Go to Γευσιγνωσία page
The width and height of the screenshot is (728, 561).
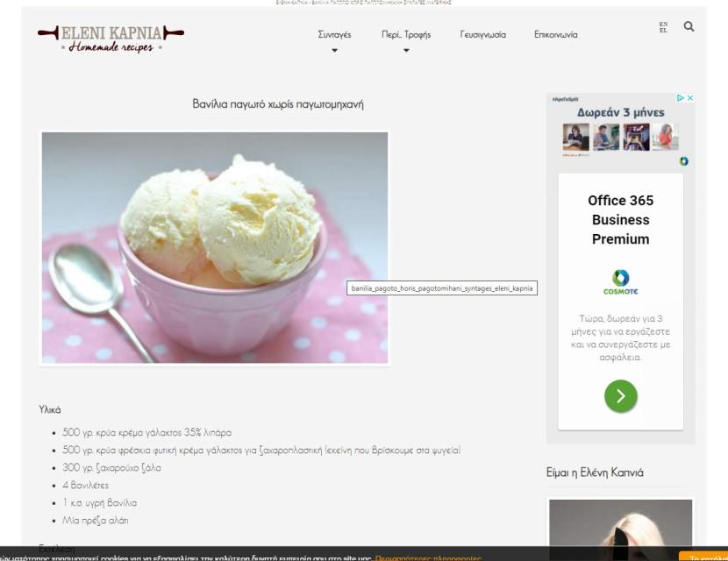(483, 34)
